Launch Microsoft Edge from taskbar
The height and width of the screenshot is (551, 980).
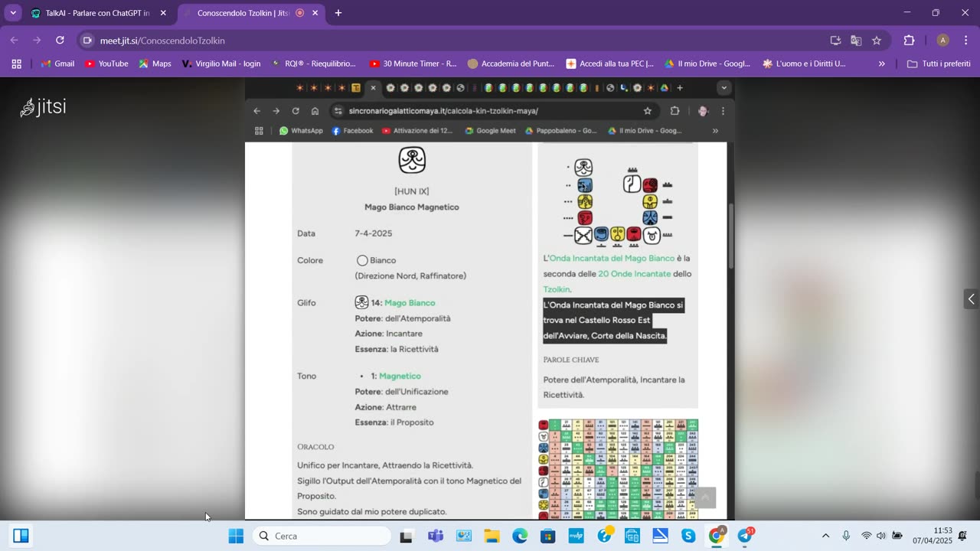520,536
